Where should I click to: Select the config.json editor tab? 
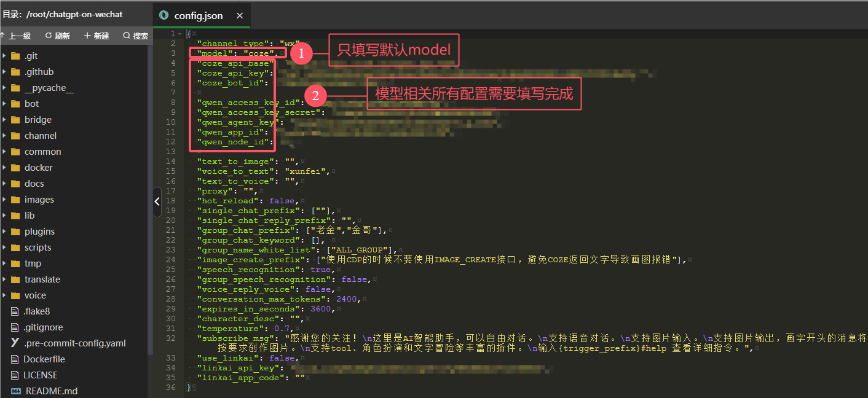201,15
